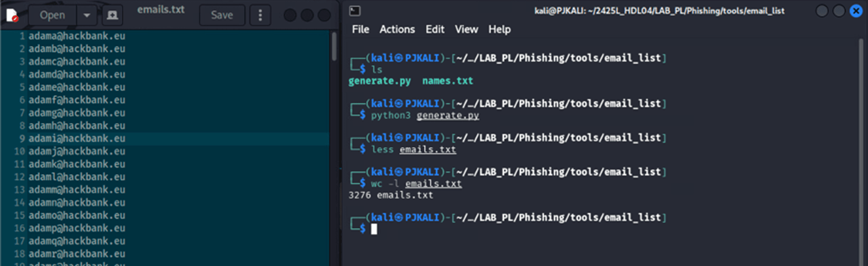Viewport: 868px width, 266px height.
Task: Open the terminal Edit menu
Action: point(434,29)
